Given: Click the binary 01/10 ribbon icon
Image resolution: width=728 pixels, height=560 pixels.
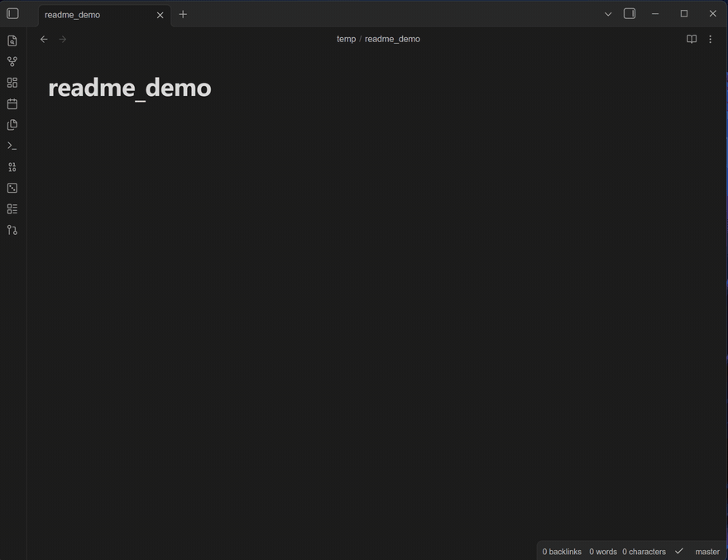Looking at the screenshot, I should [x=12, y=167].
